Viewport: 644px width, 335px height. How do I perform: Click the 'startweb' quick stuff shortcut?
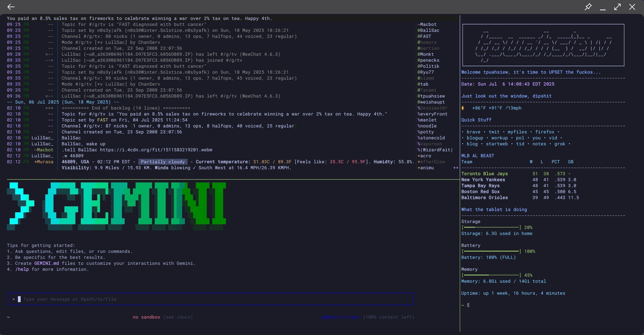click(497, 144)
